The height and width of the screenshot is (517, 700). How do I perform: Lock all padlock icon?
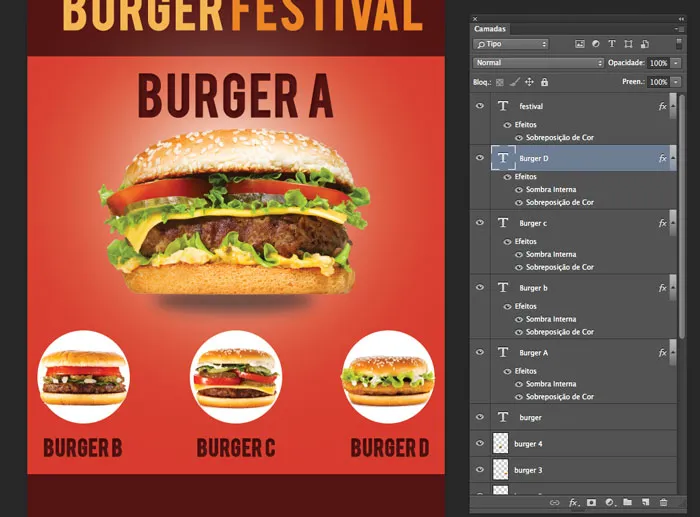point(544,82)
